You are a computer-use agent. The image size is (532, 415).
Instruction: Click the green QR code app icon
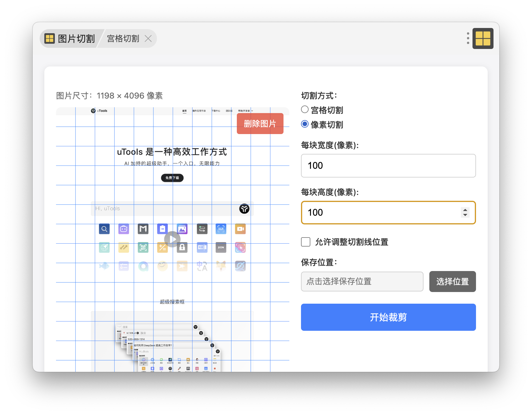143,247
